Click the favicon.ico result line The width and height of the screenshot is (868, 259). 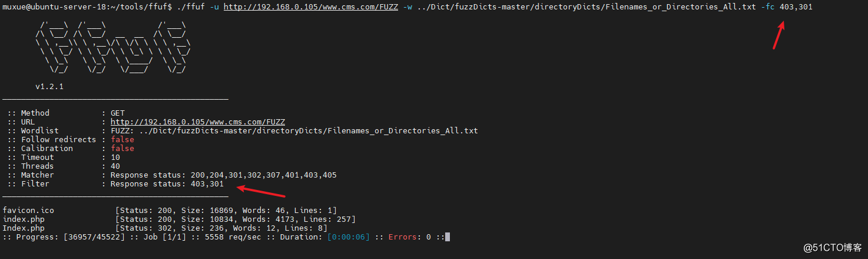tap(170, 210)
